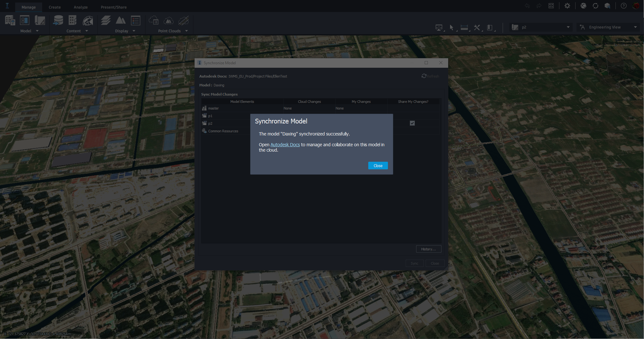Image resolution: width=644 pixels, height=339 pixels.
Task: Click the building grid icon in Content
Action: [73, 21]
